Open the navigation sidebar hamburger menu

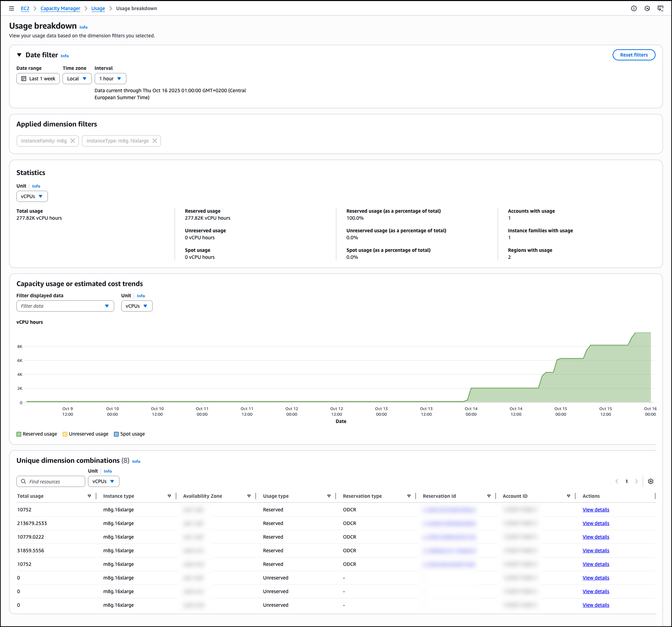[x=12, y=8]
